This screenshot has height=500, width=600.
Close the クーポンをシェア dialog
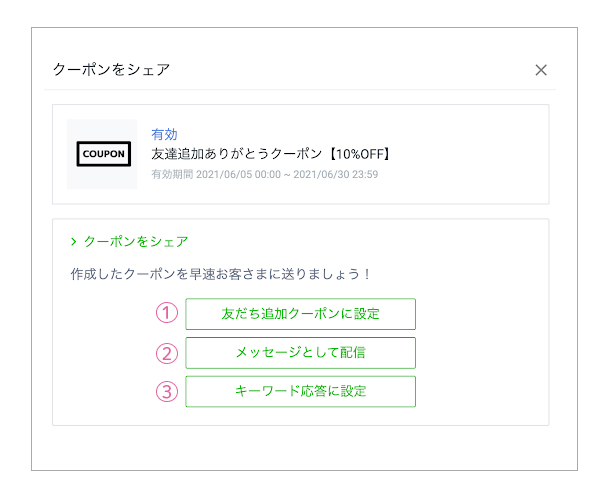(541, 70)
